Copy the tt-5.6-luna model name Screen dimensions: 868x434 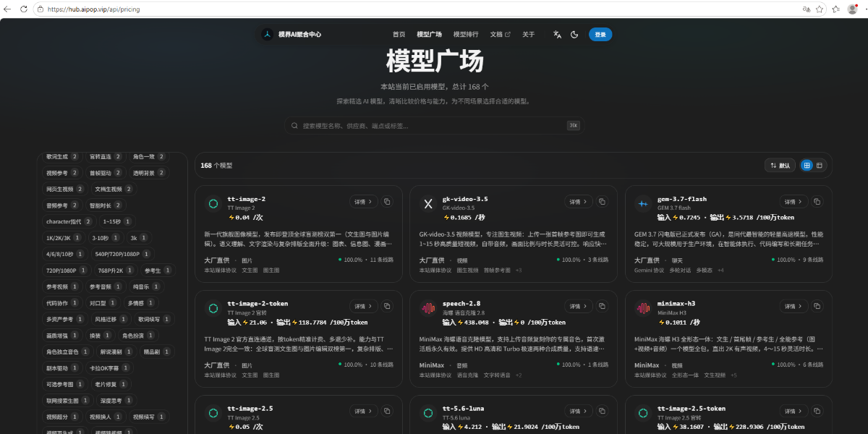click(x=603, y=411)
